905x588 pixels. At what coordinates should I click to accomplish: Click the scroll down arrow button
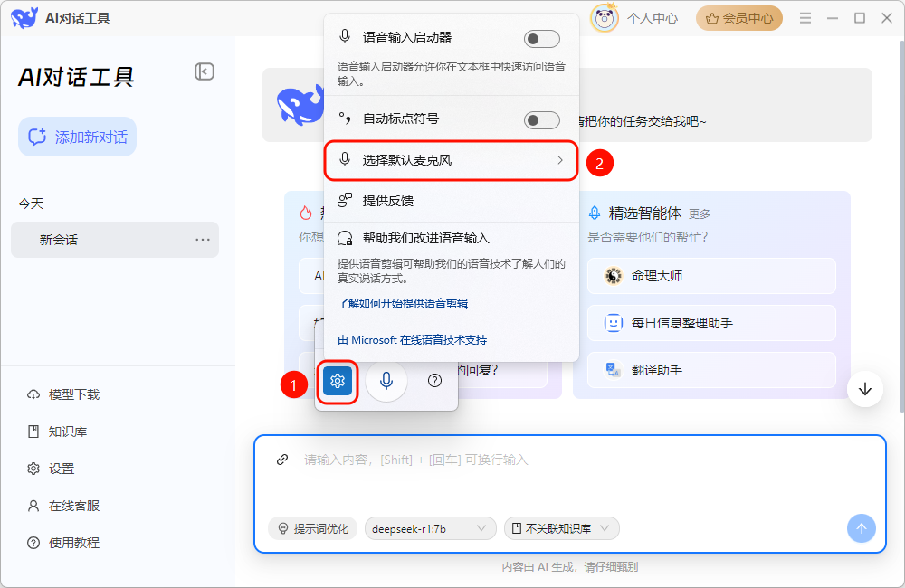point(865,389)
